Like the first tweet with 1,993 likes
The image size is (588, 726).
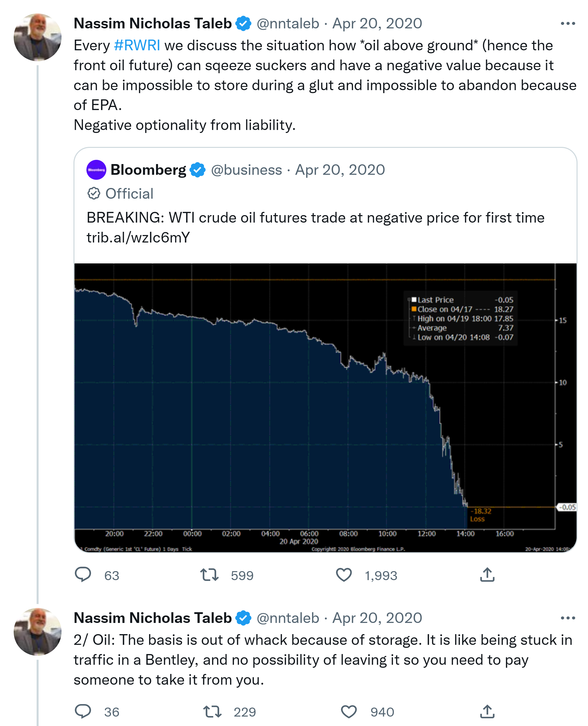(x=344, y=575)
